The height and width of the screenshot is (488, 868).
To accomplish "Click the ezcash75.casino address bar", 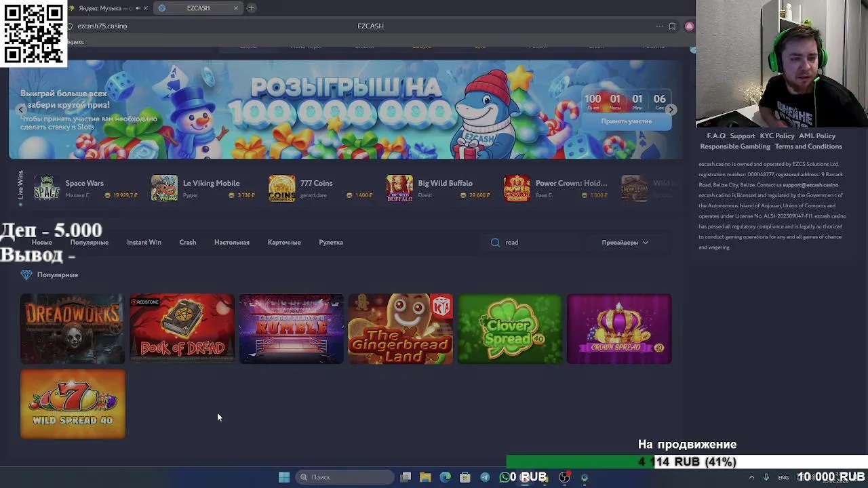I will click(x=102, y=26).
